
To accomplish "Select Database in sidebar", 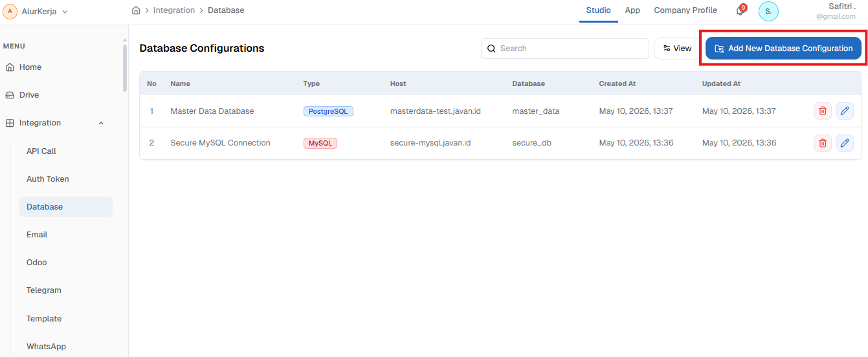I will point(66,207).
